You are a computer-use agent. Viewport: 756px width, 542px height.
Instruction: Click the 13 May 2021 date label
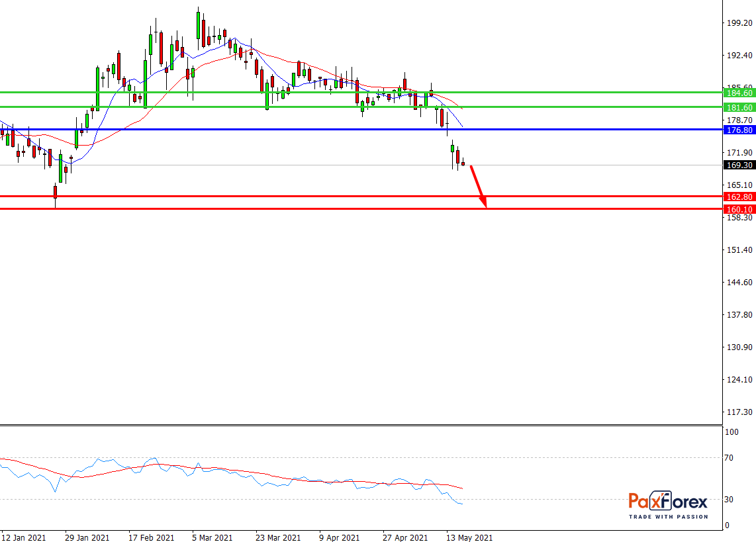click(x=469, y=537)
